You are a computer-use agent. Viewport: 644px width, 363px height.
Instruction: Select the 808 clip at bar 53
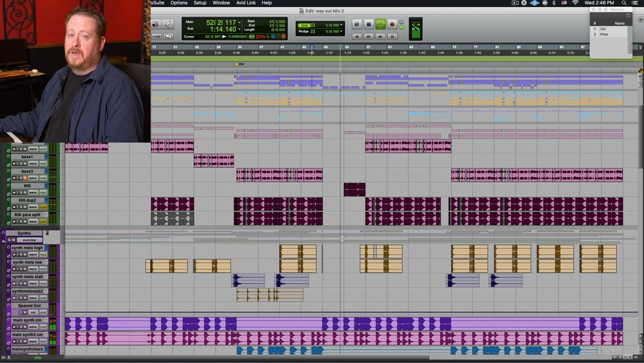coord(355,190)
